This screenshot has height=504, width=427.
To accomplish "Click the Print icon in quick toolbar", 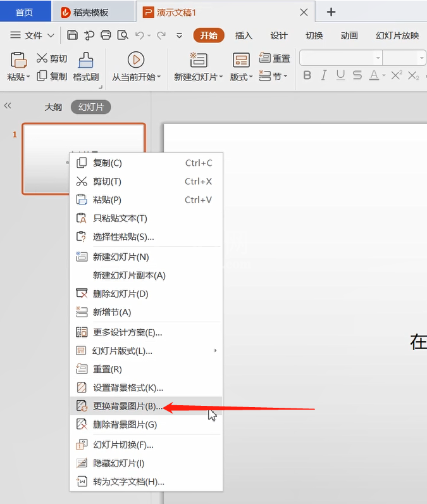I will coord(106,35).
